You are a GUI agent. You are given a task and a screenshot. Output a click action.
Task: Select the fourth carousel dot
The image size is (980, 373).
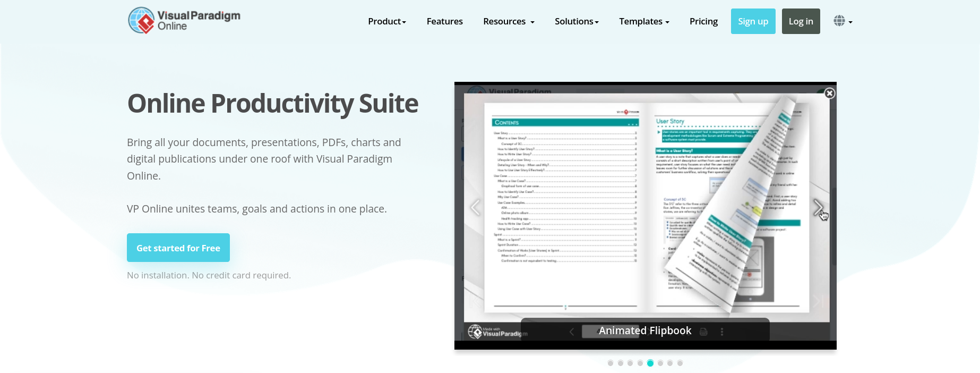tap(640, 363)
